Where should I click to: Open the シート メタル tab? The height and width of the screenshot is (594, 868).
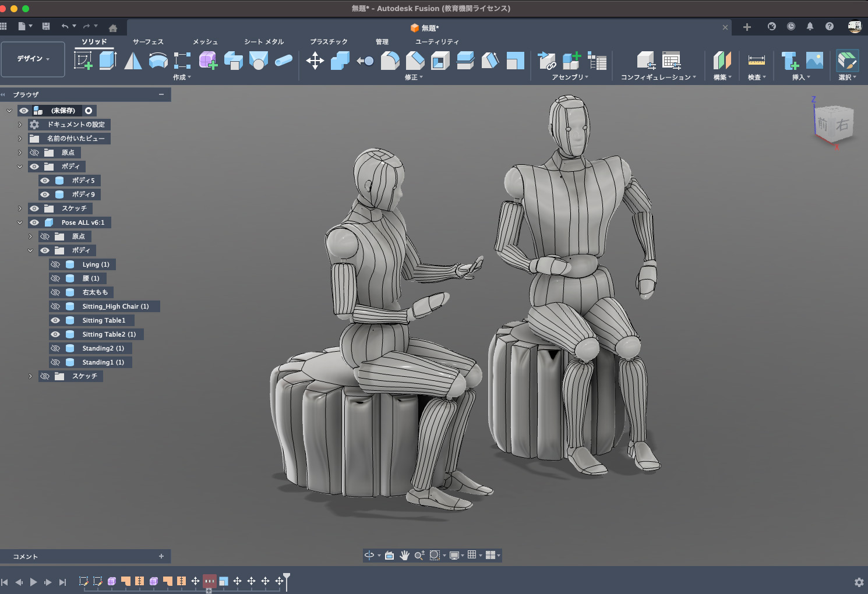point(264,42)
